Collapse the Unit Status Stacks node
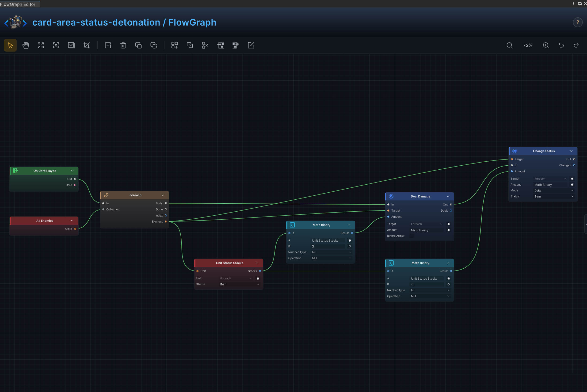The height and width of the screenshot is (392, 587). point(257,263)
